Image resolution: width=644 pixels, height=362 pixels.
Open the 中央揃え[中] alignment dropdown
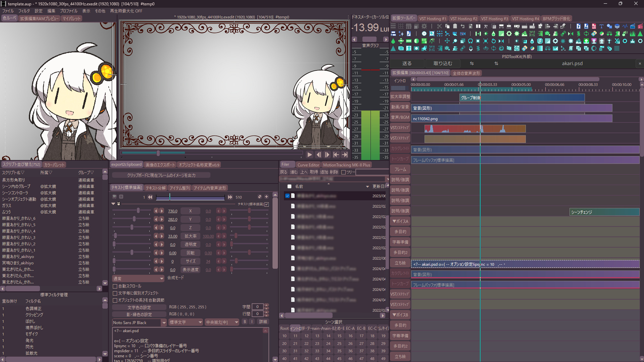[236, 322]
